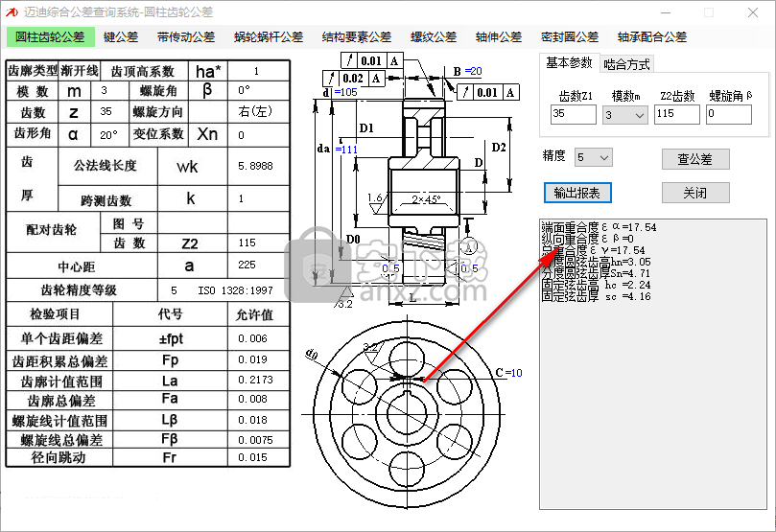
Task: Click the 渐开线 tooth profile cell
Action: [x=80, y=71]
